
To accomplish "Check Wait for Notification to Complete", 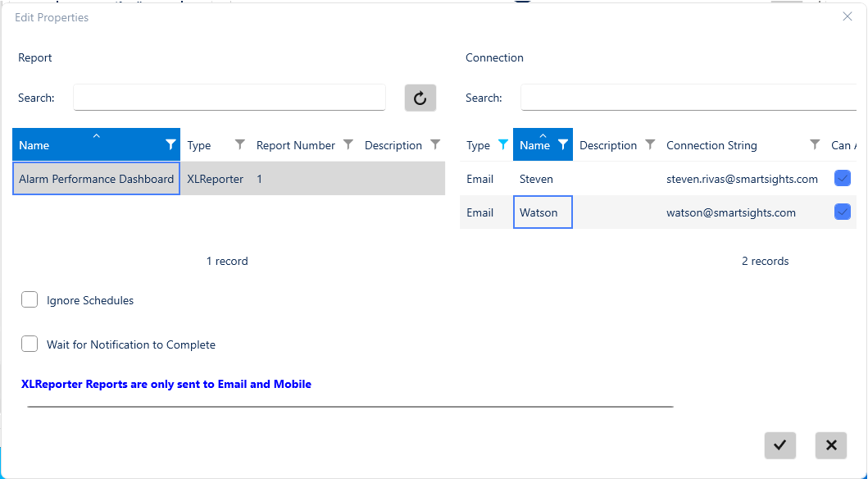I will coord(30,344).
